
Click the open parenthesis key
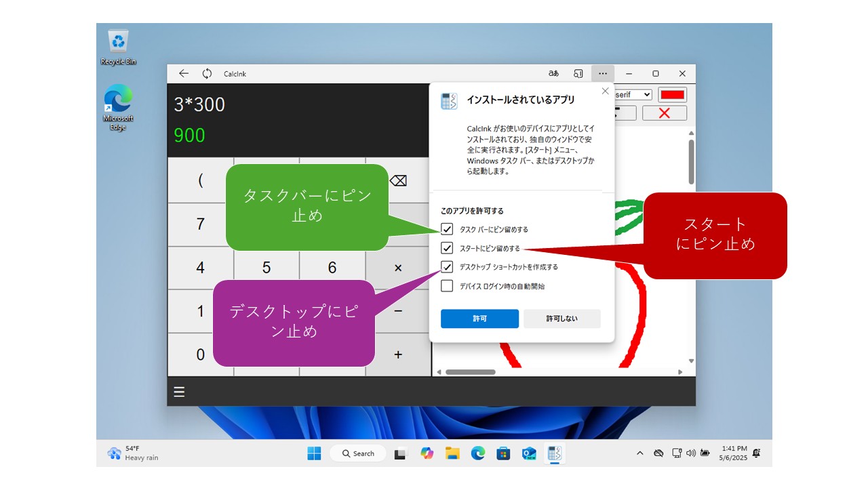[200, 181]
